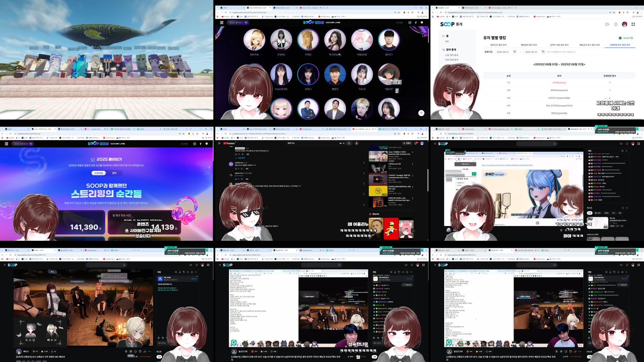
Task: Switch to the 채팅입력 많은 유저 tab
Action: pyautogui.click(x=529, y=45)
